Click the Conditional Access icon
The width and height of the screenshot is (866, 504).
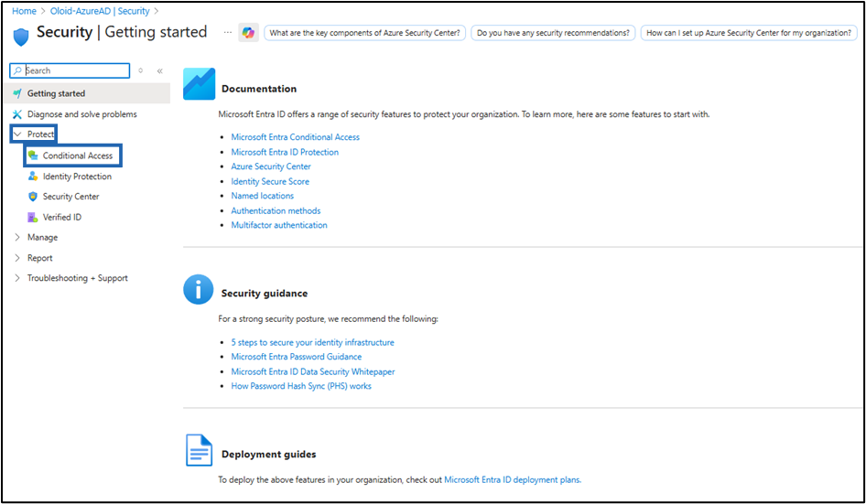(x=33, y=155)
